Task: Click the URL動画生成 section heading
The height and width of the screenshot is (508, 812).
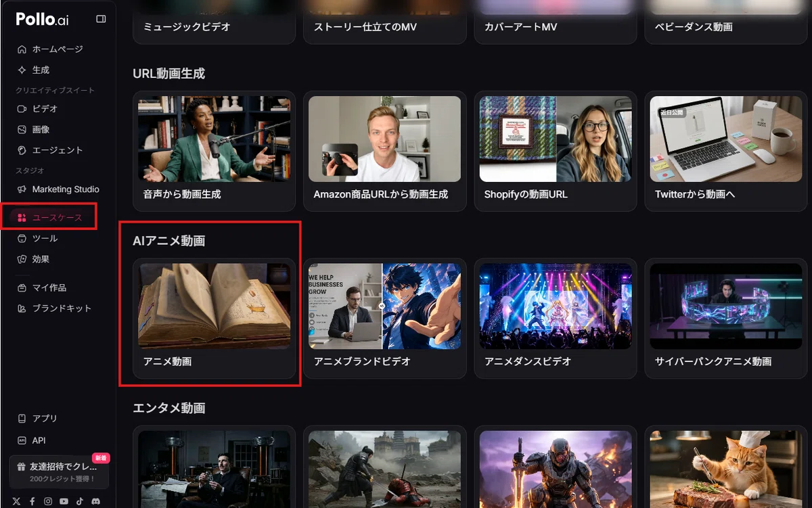Action: [168, 73]
